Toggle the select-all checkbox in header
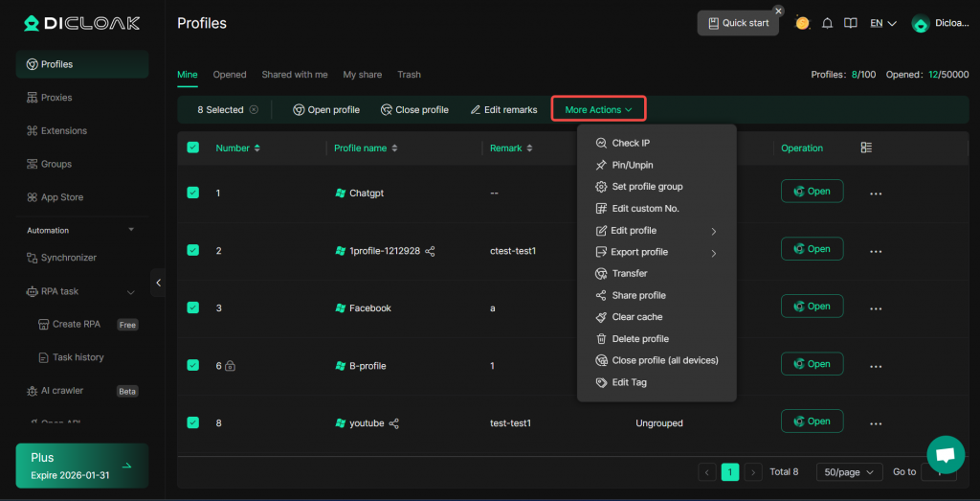The height and width of the screenshot is (501, 980). tap(193, 148)
